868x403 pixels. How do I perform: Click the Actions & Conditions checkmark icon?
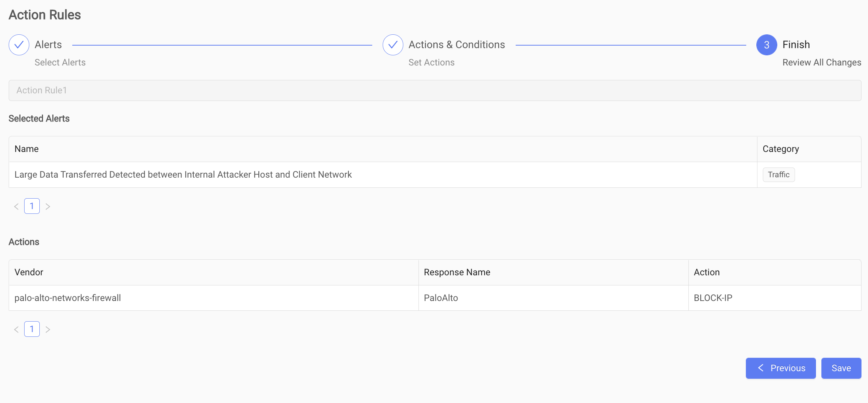[x=393, y=45]
